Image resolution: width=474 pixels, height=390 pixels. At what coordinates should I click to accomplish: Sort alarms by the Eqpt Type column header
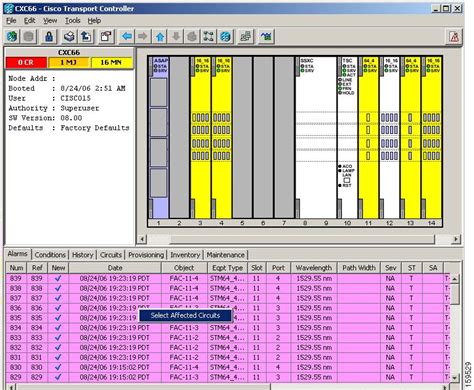(x=228, y=268)
